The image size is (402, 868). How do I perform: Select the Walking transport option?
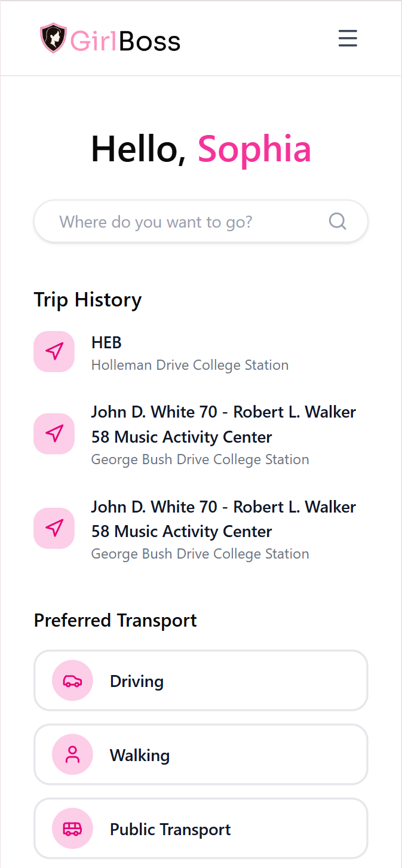(x=201, y=755)
